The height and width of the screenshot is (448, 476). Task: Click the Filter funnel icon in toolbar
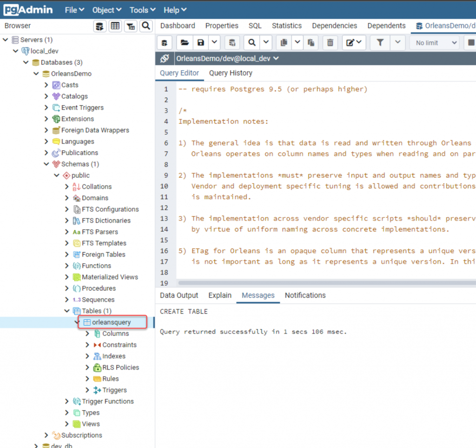(380, 43)
